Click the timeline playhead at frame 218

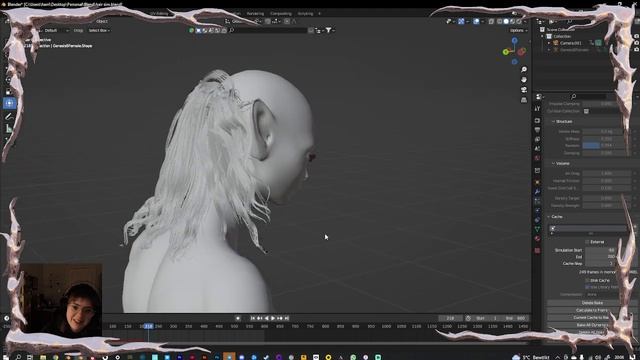point(149,326)
